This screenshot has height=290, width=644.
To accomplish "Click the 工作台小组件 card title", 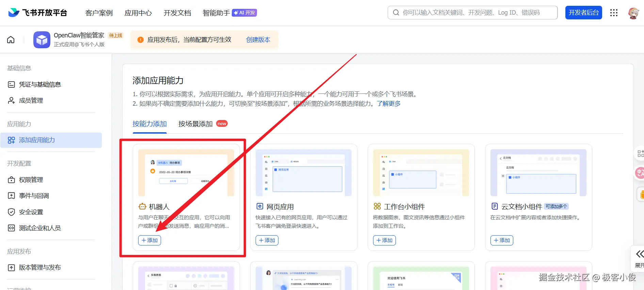I will tap(404, 207).
